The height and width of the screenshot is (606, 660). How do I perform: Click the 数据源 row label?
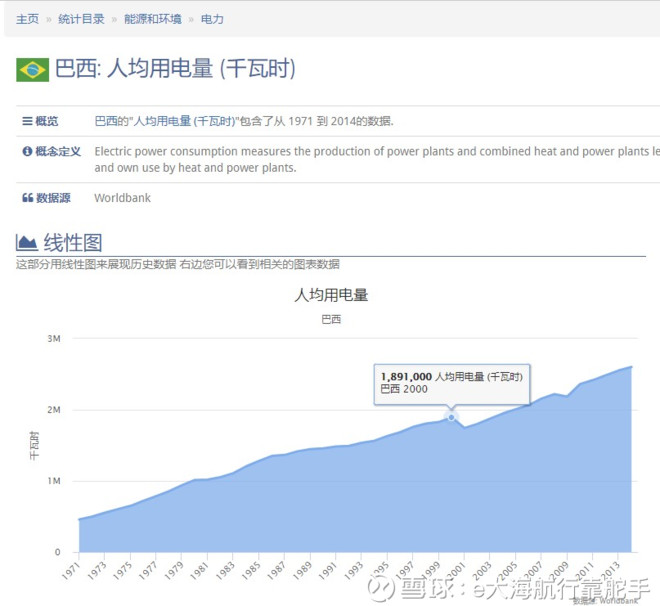pyautogui.click(x=53, y=197)
